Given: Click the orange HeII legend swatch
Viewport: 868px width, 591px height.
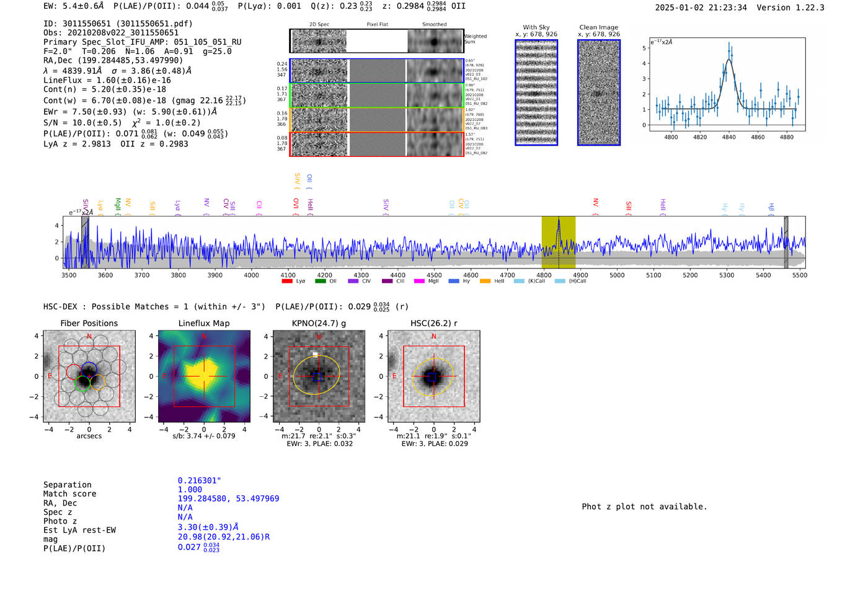Looking at the screenshot, I should (x=485, y=281).
